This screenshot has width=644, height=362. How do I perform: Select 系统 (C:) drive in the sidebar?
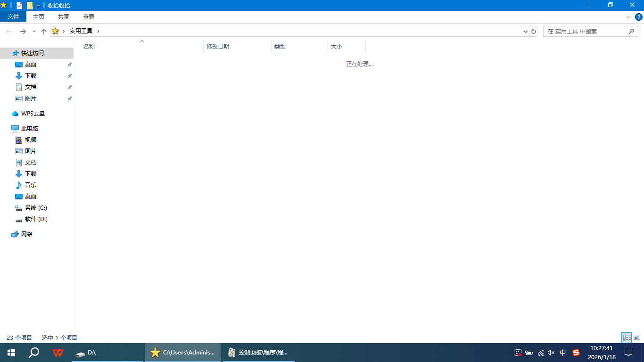coord(36,208)
